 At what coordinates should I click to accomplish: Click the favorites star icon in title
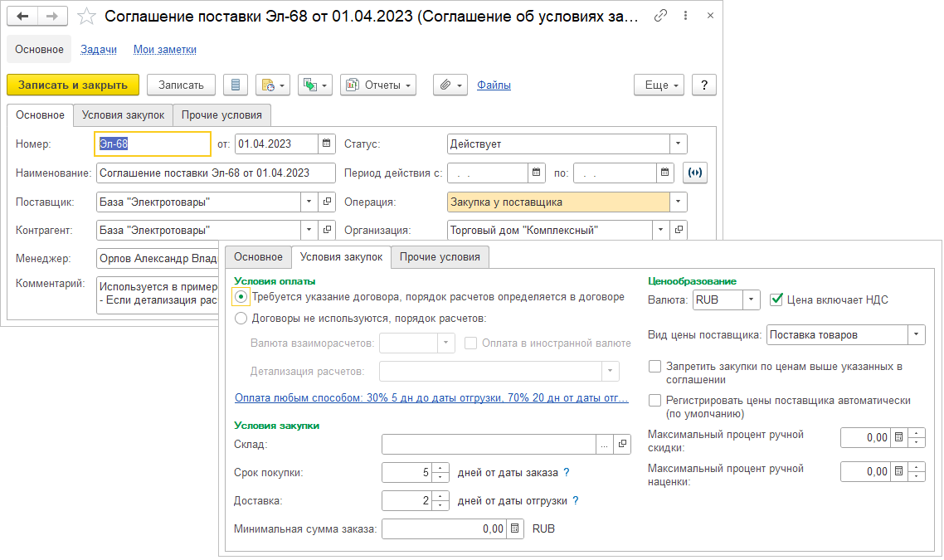coord(86,16)
